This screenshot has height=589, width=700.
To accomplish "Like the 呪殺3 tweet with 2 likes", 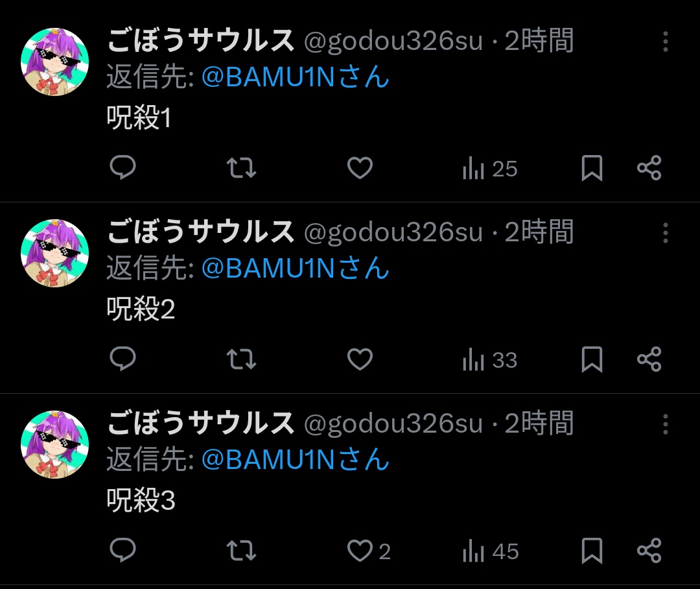I will pos(369,551).
